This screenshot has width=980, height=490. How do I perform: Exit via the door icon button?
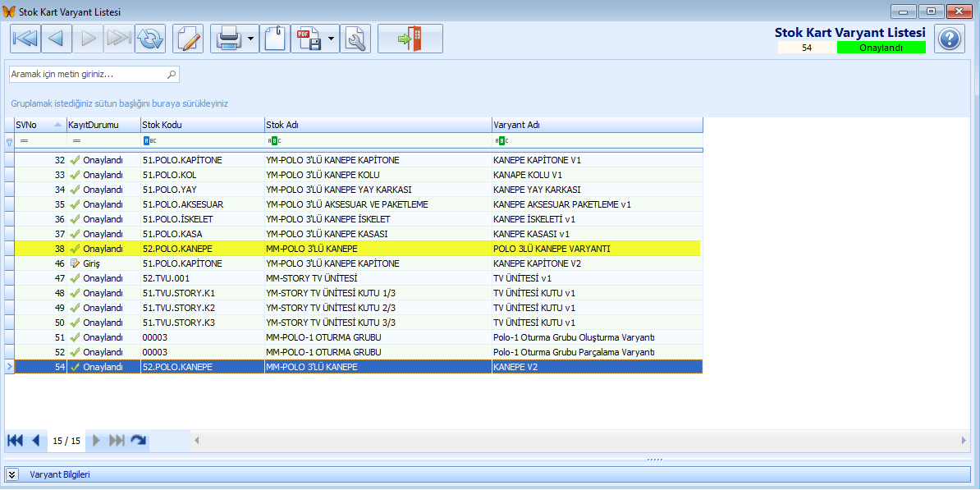click(x=410, y=39)
